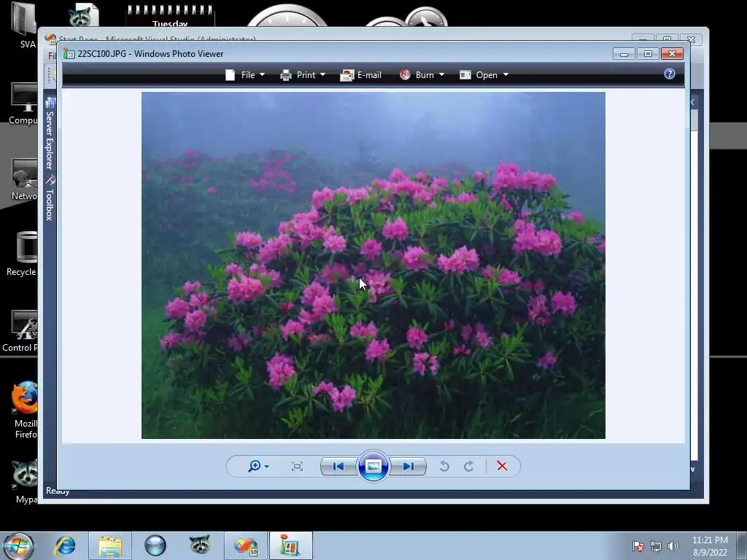
Task: Close the Windows Photo Viewer window
Action: [x=672, y=54]
